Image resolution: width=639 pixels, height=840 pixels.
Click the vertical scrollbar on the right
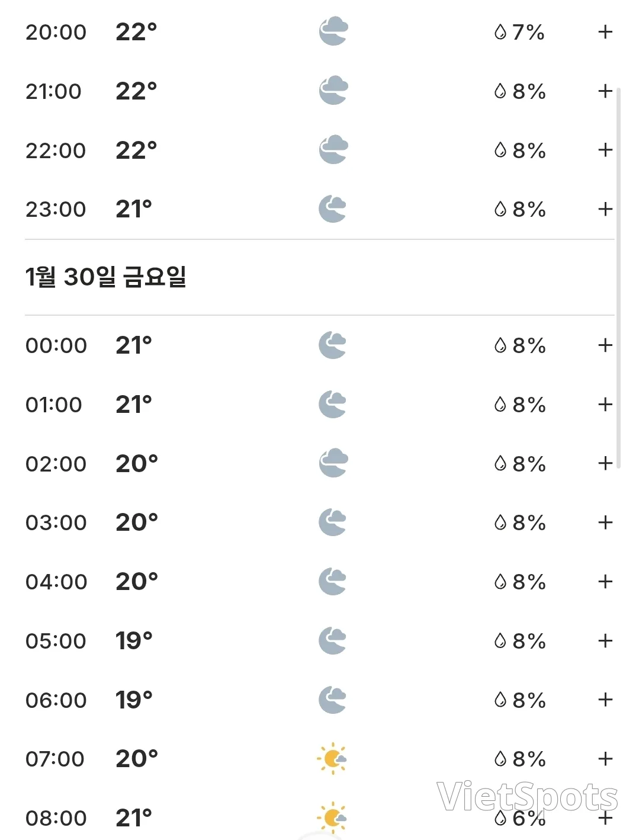pyautogui.click(x=619, y=278)
